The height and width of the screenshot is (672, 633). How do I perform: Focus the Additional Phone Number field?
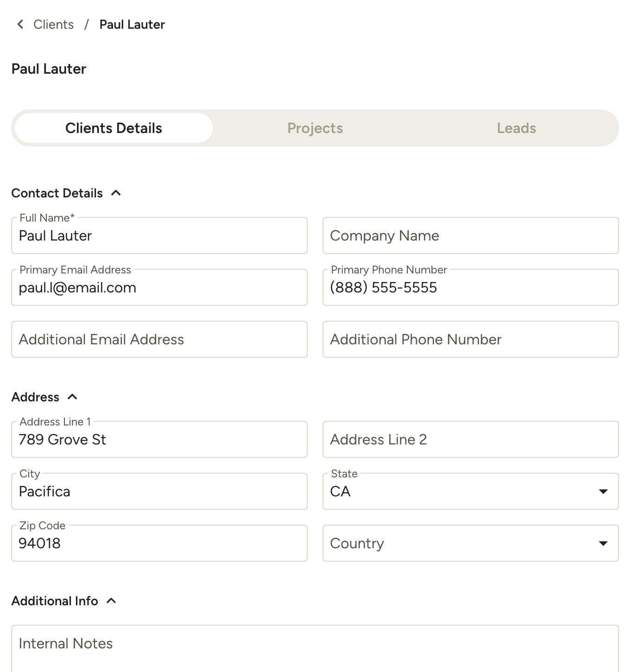tap(470, 340)
